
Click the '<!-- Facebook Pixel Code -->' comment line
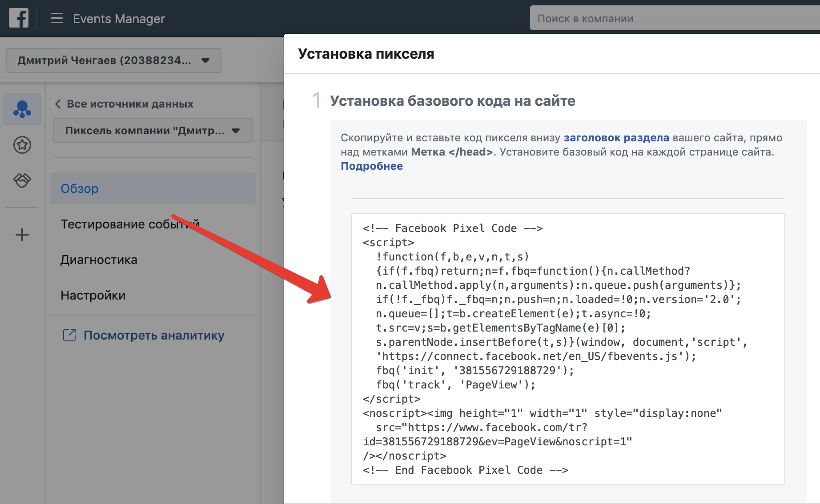[x=452, y=228]
